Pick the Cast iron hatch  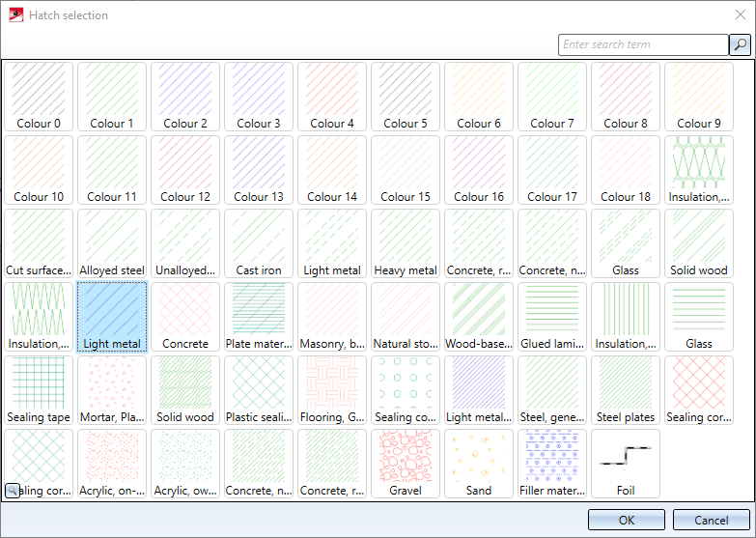click(x=259, y=243)
